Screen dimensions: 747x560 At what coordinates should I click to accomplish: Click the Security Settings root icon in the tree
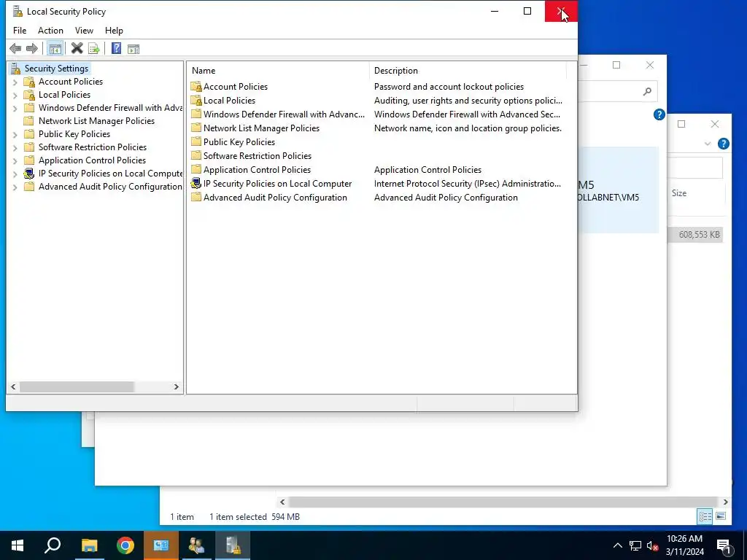(x=16, y=68)
